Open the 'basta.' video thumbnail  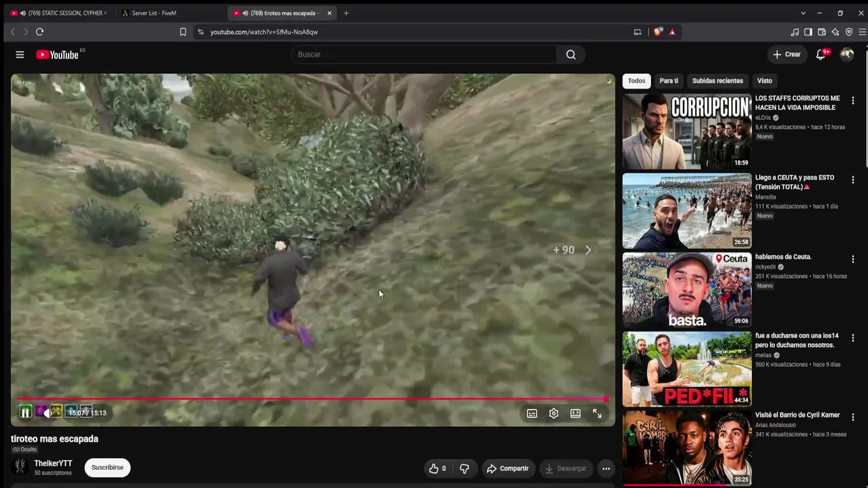pos(687,290)
